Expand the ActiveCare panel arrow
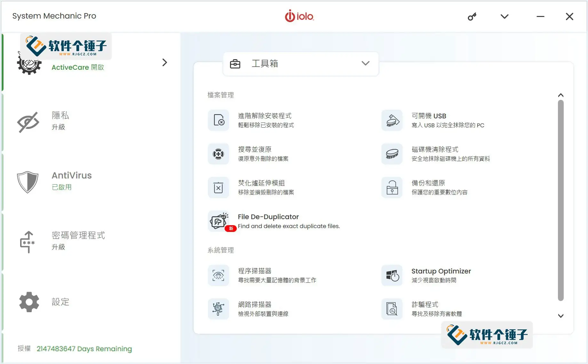 point(164,62)
